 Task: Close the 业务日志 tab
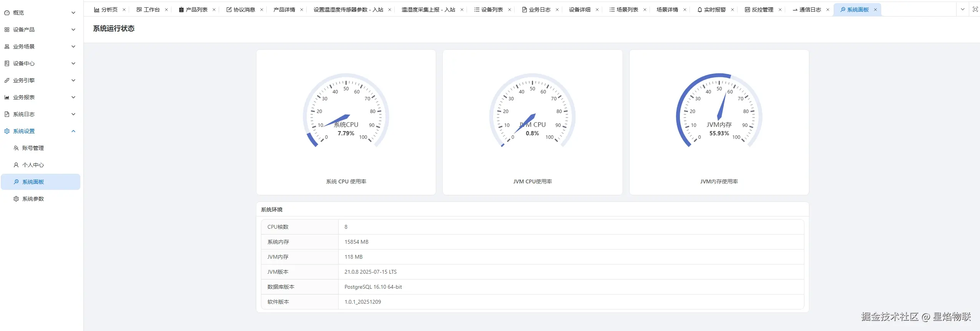(557, 10)
